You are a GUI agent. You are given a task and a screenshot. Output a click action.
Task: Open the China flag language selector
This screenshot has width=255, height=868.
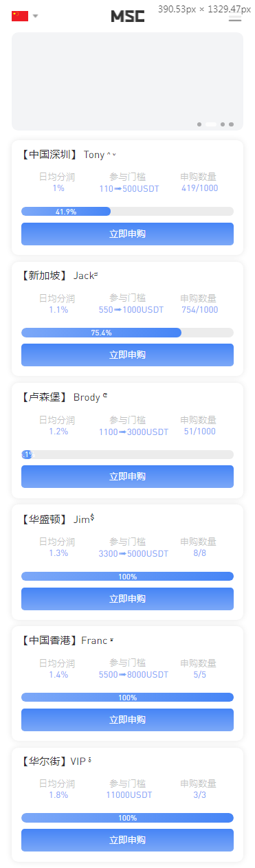click(x=20, y=16)
